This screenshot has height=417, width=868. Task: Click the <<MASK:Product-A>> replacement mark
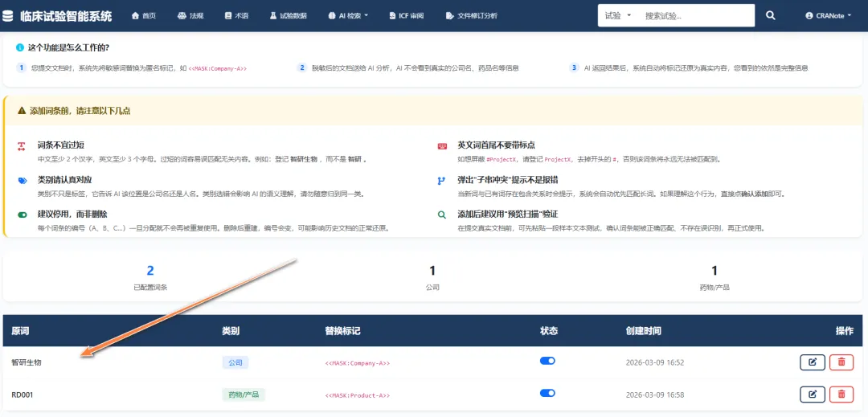click(357, 395)
